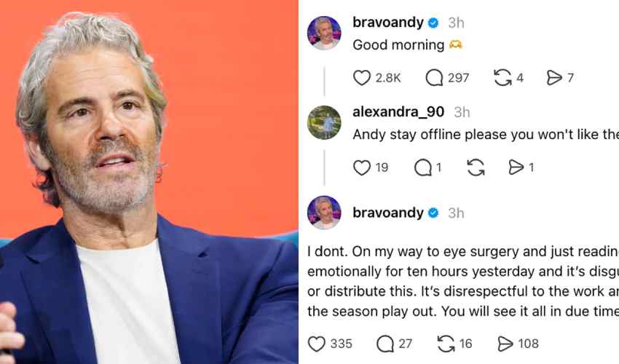The width and height of the screenshot is (619, 364).
Task: Click the verified badge beside the top bravoandy
Action: tap(433, 23)
